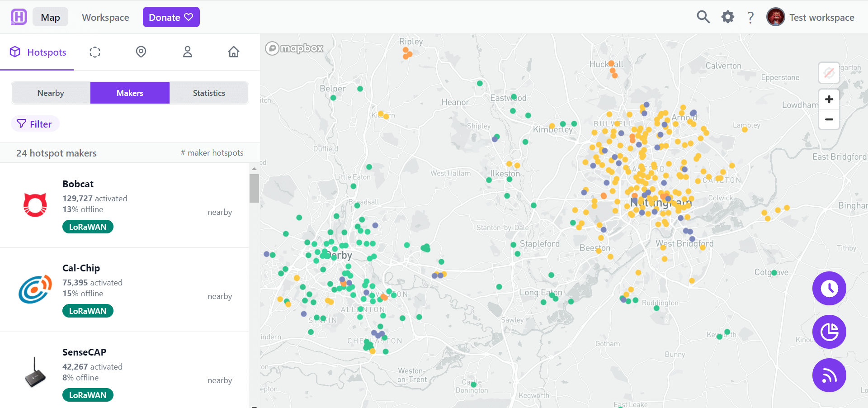Open the clock history floating button
This screenshot has width=868, height=408.
[829, 288]
